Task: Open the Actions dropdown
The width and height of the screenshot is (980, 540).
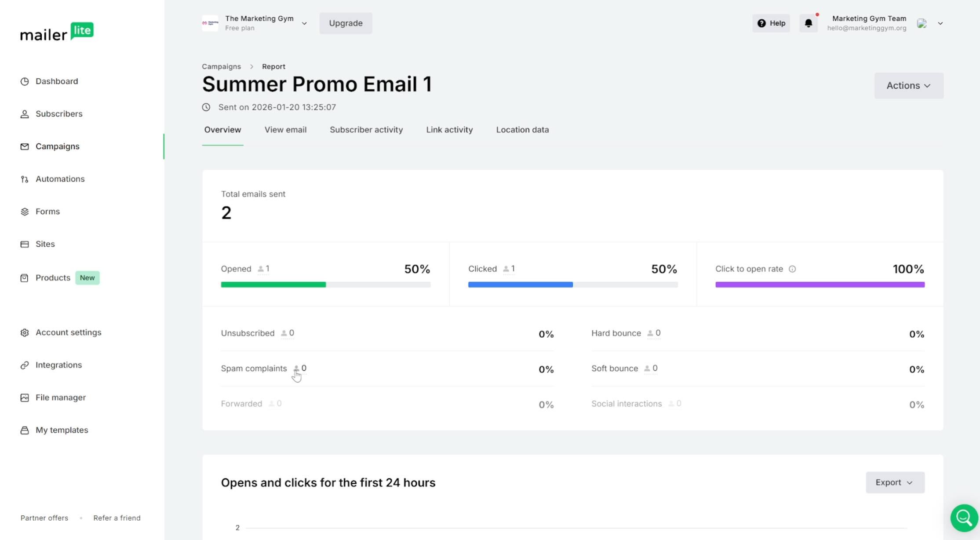Action: [x=908, y=85]
